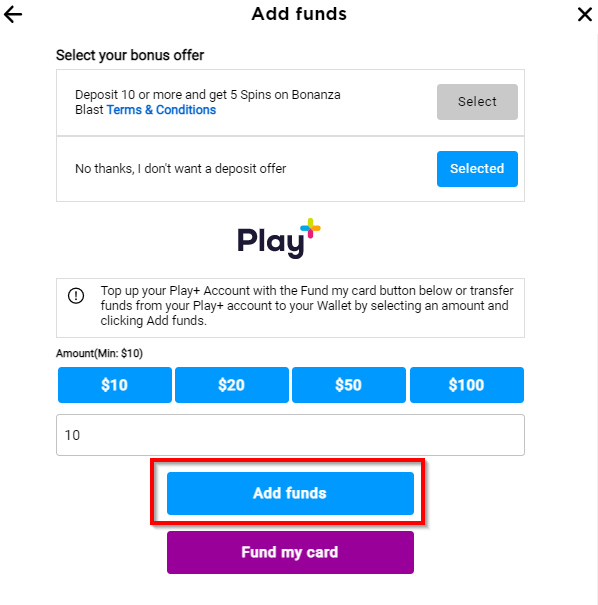Click the exclamation info icon
Screen dimensions: 598x605
[76, 296]
